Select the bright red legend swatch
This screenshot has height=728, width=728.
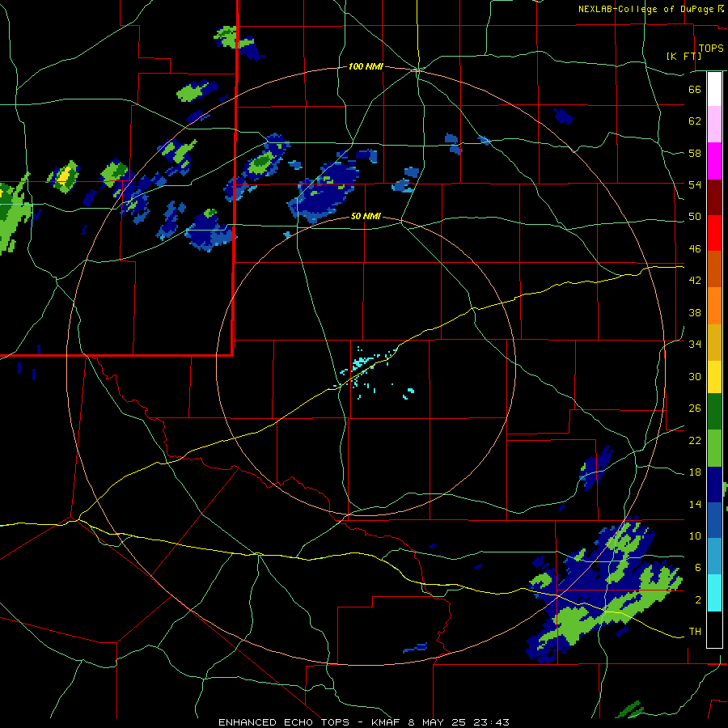[714, 233]
